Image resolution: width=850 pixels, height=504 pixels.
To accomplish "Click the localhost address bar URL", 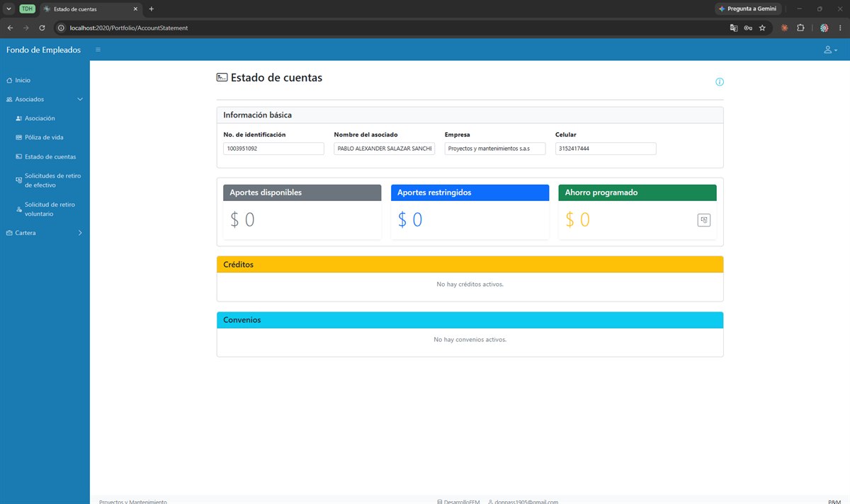I will (129, 28).
